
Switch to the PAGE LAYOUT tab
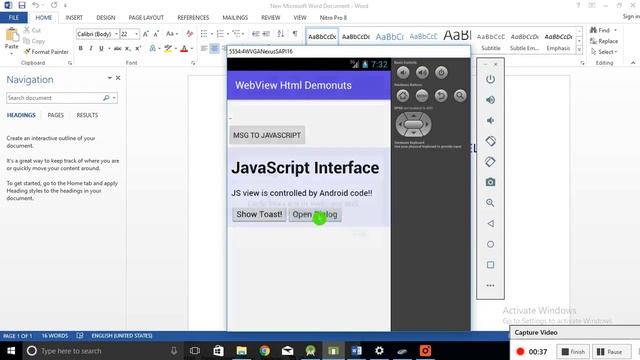(x=146, y=18)
